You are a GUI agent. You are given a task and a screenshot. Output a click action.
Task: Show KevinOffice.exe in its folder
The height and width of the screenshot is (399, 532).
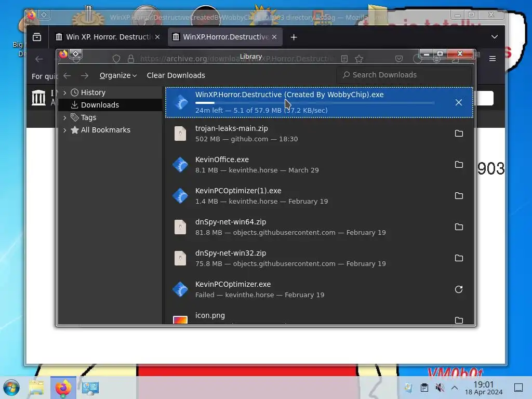coord(459,165)
